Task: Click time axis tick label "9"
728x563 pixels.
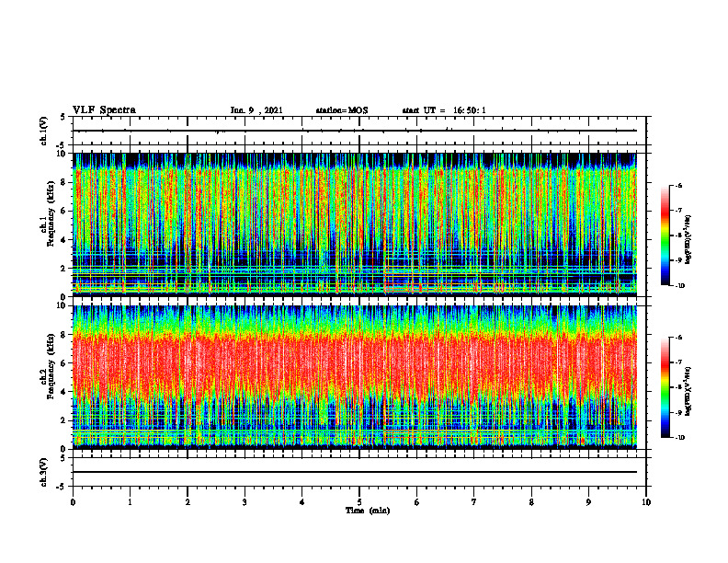Action: [588, 502]
